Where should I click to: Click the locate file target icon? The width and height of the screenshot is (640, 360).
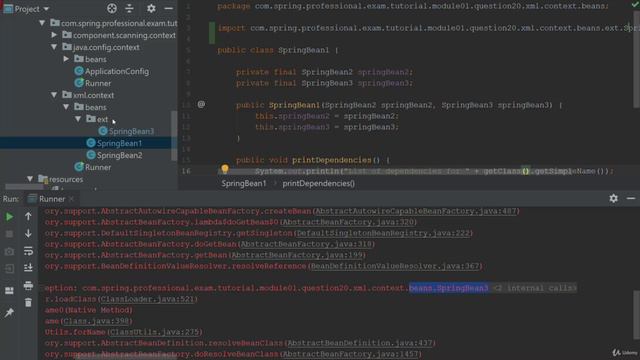111,8
